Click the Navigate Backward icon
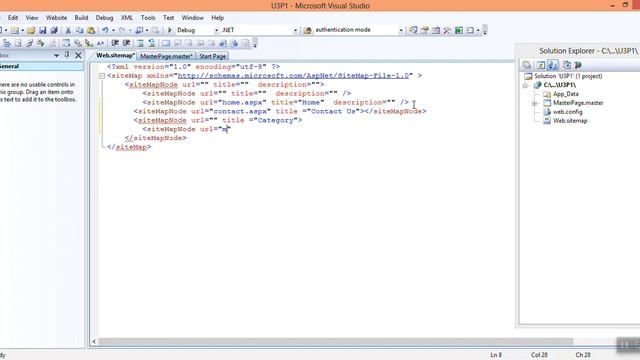This screenshot has width=640, height=360. pos(139,30)
